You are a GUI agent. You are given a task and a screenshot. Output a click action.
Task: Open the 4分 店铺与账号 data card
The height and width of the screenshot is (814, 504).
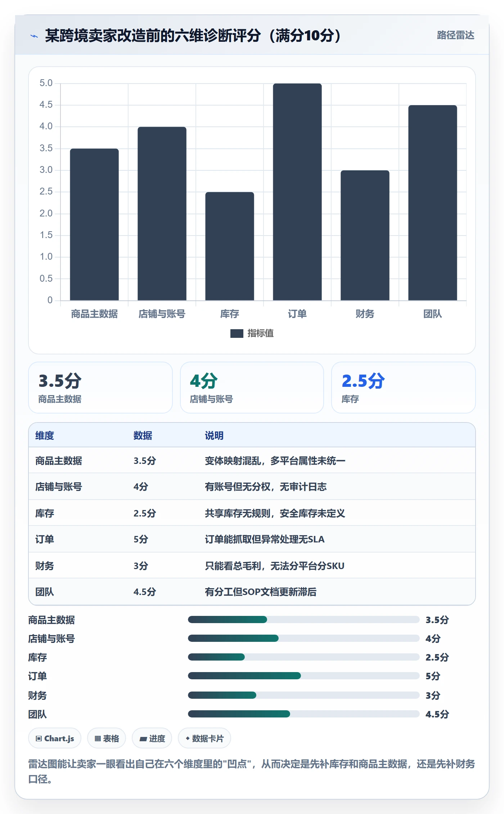252,388
